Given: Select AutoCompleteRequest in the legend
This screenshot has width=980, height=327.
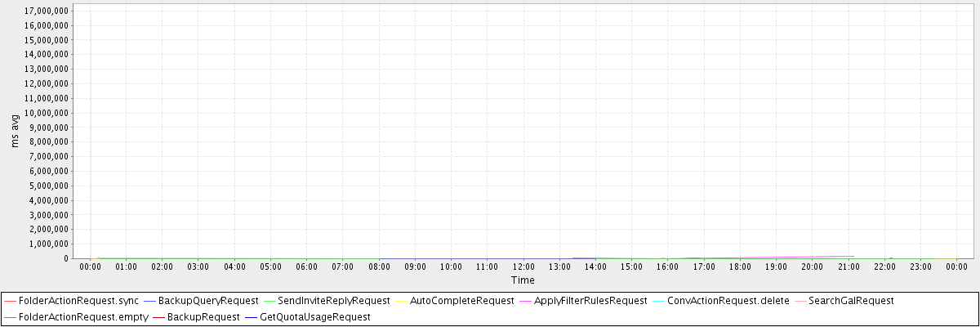Looking at the screenshot, I should coord(461,301).
